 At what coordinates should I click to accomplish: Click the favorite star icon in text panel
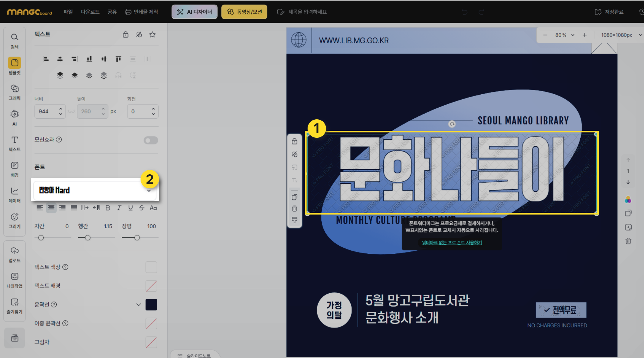point(152,35)
